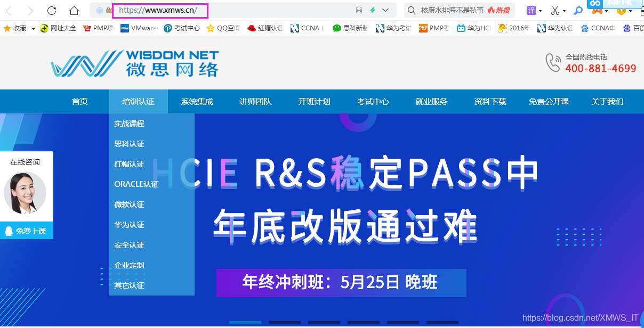The height and width of the screenshot is (328, 644).
Task: Jump to the third carousel indicator bar
Action: pyautogui.click(x=324, y=322)
